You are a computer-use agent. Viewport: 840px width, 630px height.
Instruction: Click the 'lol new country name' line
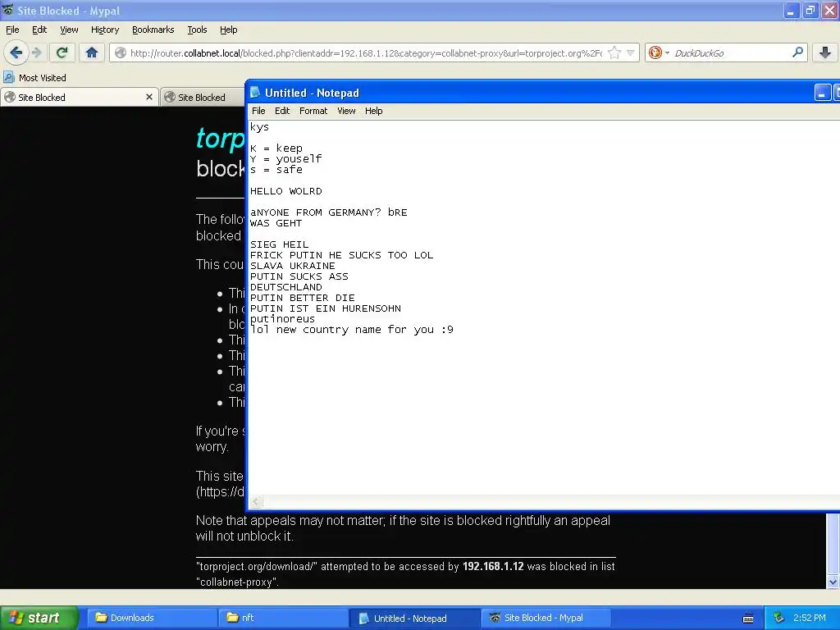click(x=351, y=330)
